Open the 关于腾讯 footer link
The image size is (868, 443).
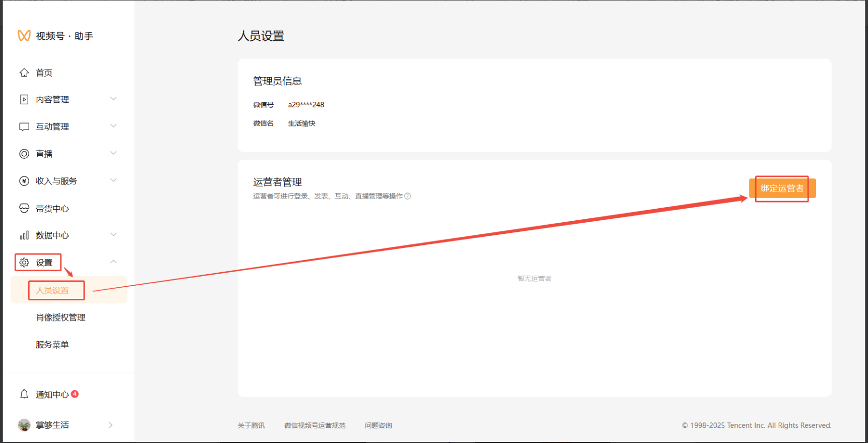click(x=251, y=425)
